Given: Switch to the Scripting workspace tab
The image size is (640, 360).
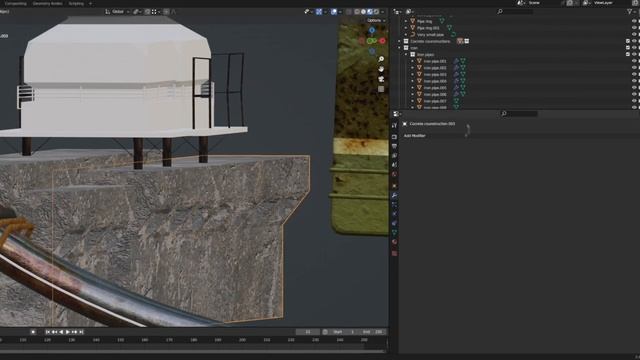Looking at the screenshot, I should pyautogui.click(x=76, y=3).
